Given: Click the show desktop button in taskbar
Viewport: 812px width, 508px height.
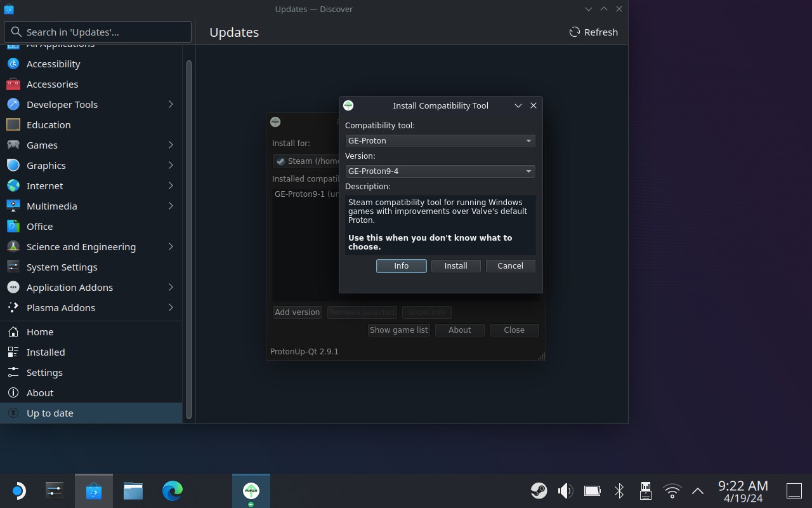Looking at the screenshot, I should click(794, 491).
